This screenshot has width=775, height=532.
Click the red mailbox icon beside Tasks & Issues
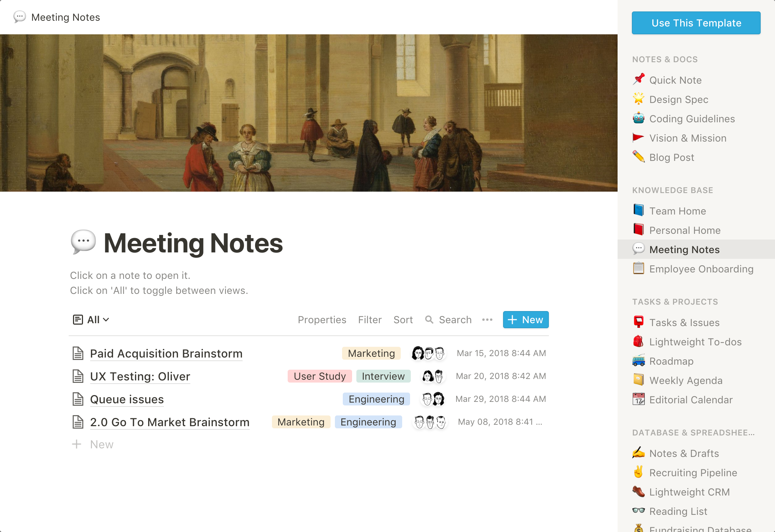[x=638, y=322]
